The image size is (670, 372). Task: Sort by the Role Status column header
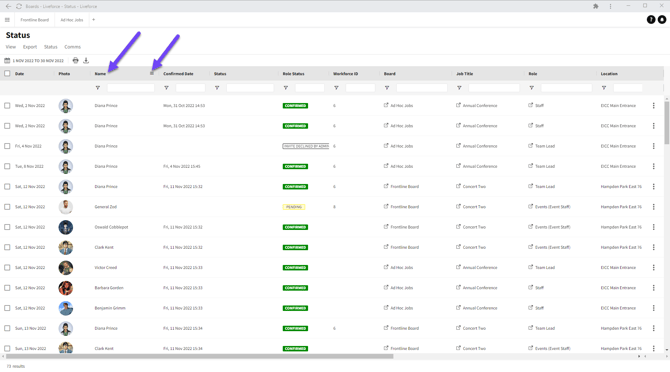[x=294, y=74]
